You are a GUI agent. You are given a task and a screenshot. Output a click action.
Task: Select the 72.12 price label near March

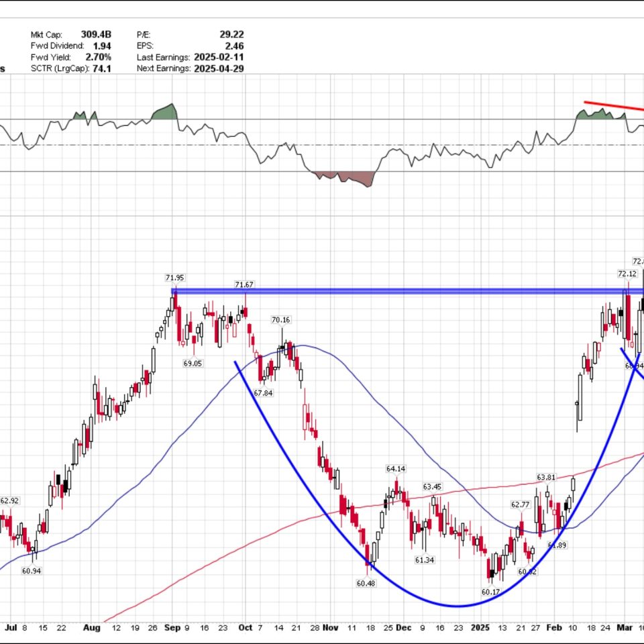pos(627,274)
